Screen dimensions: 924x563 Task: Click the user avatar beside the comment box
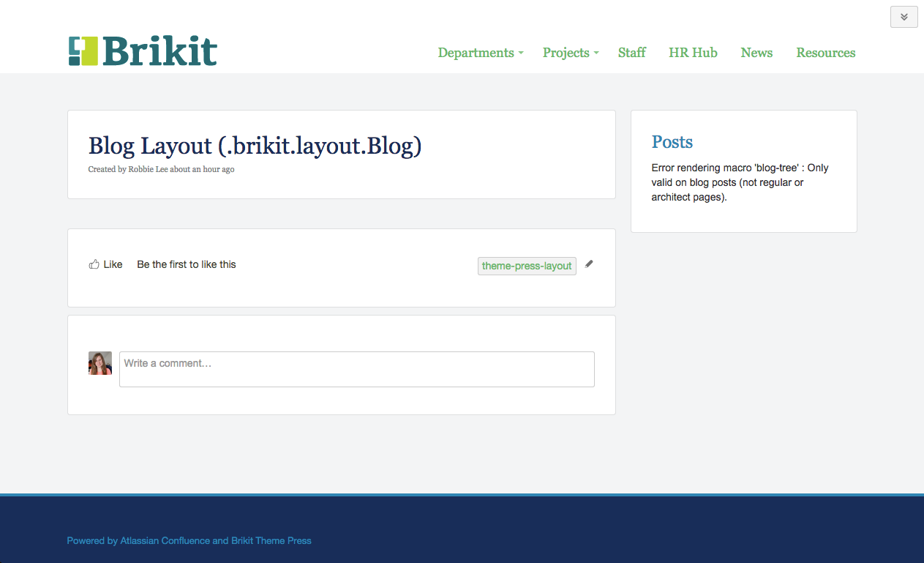click(100, 363)
